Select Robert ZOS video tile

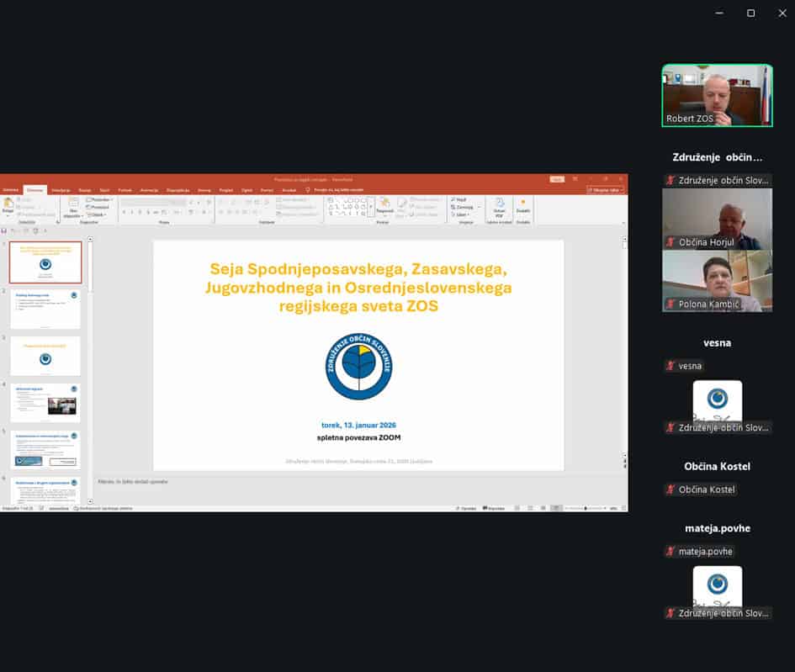(x=717, y=95)
